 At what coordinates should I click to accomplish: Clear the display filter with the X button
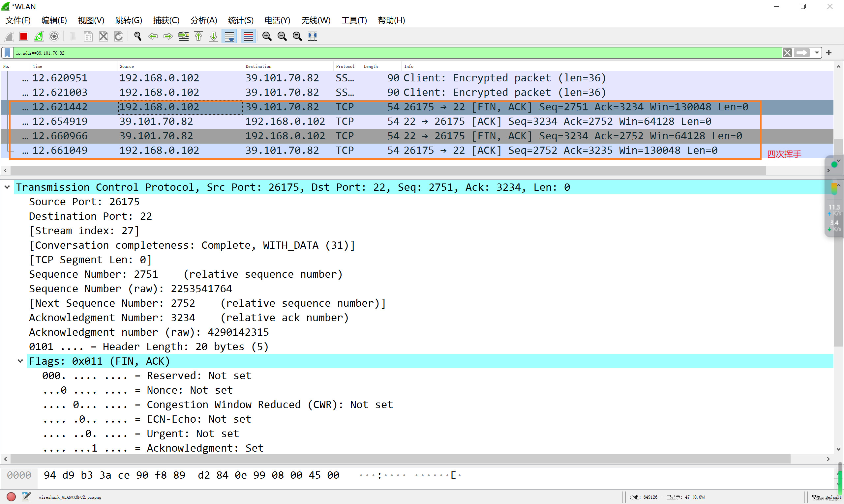point(787,53)
